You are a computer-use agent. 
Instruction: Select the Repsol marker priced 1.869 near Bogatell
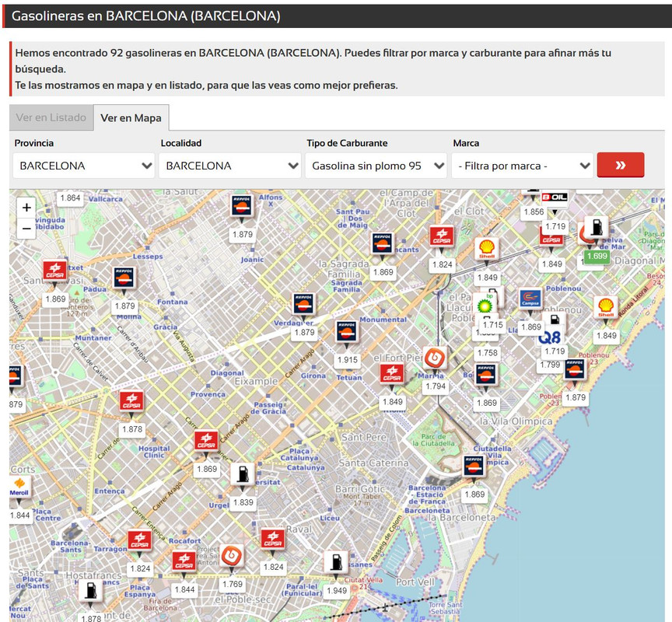[485, 374]
